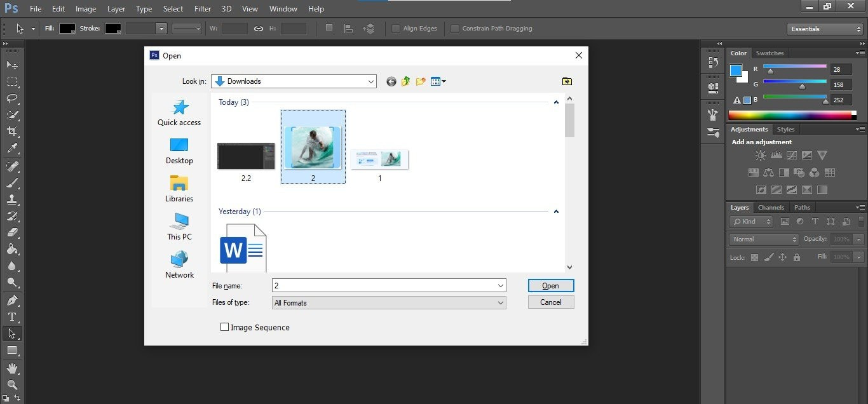Toggle pixel layer filter in Layers
The image size is (868, 404).
tap(785, 222)
